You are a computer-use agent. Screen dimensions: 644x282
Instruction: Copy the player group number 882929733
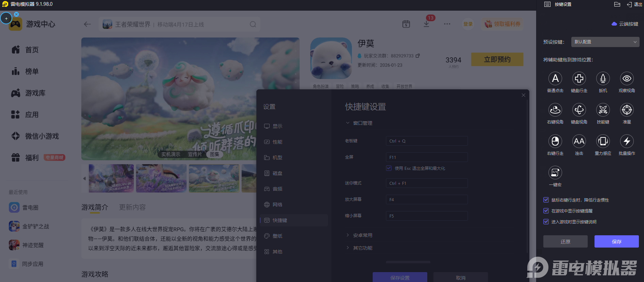(x=418, y=56)
